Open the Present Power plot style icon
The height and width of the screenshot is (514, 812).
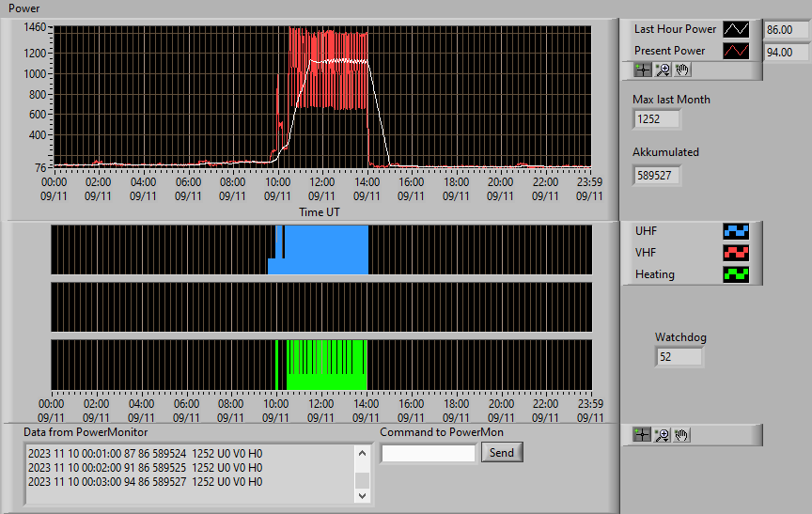(x=736, y=51)
